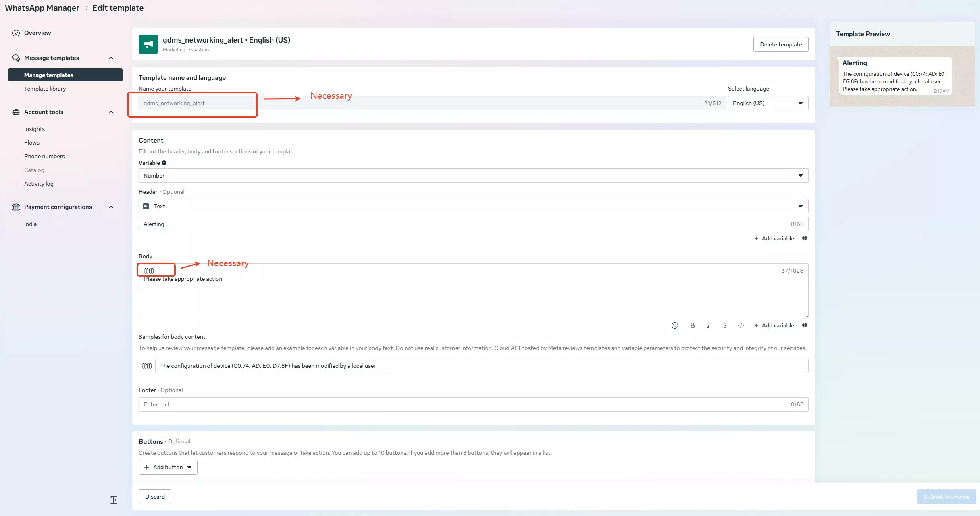Image resolution: width=980 pixels, height=516 pixels.
Task: Click the green megaphone template icon
Action: pyautogui.click(x=148, y=44)
